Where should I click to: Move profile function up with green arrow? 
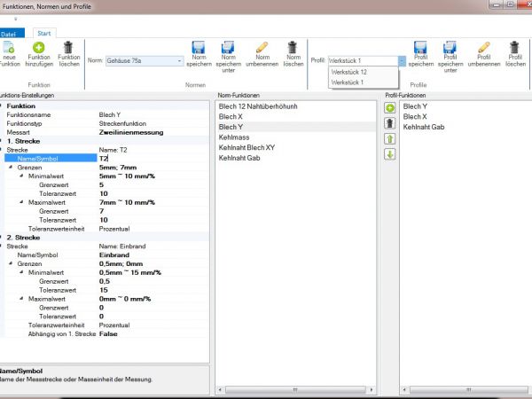point(390,139)
